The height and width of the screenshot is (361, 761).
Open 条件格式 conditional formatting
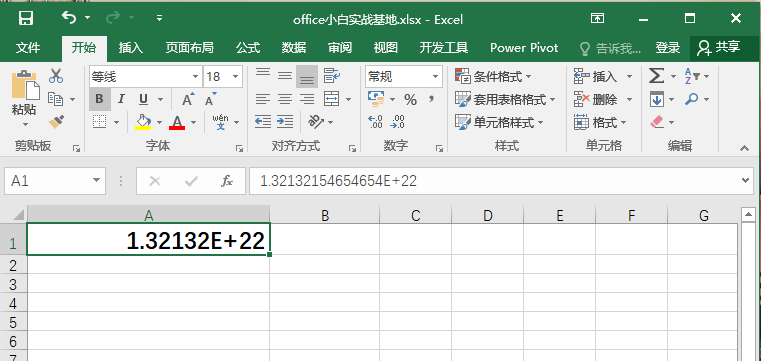tap(494, 76)
